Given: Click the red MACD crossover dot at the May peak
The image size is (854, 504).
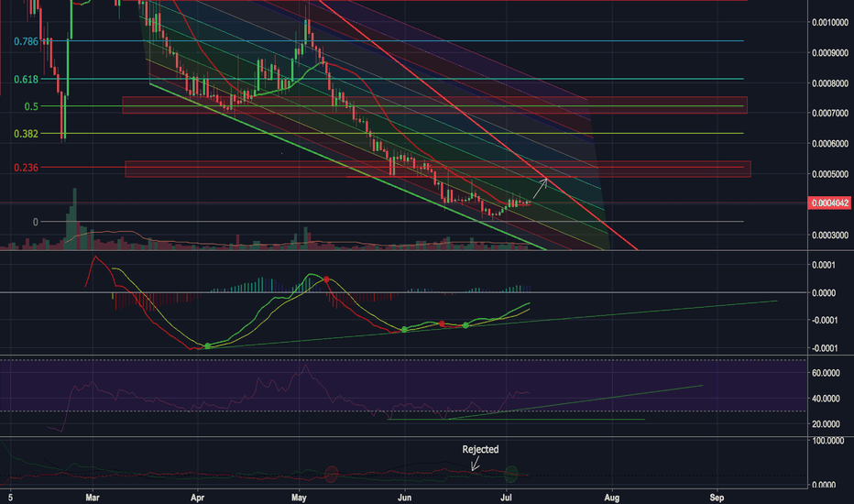Looking at the screenshot, I should (x=326, y=279).
